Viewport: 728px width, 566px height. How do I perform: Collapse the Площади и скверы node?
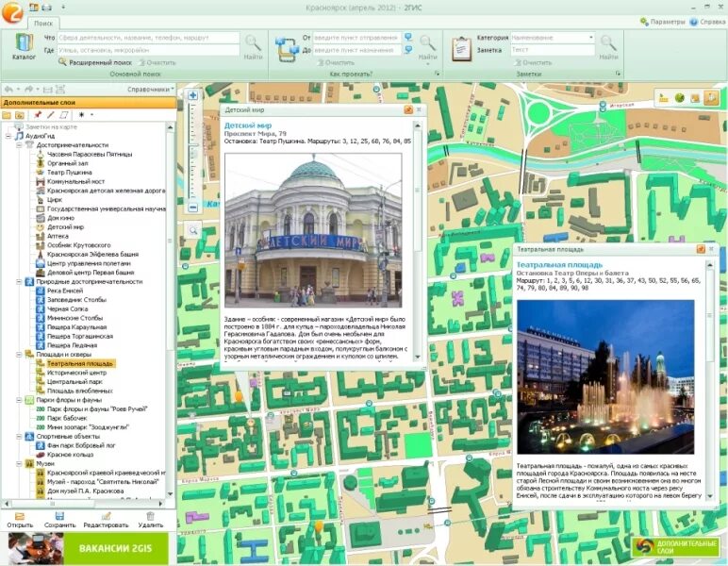tap(19, 355)
